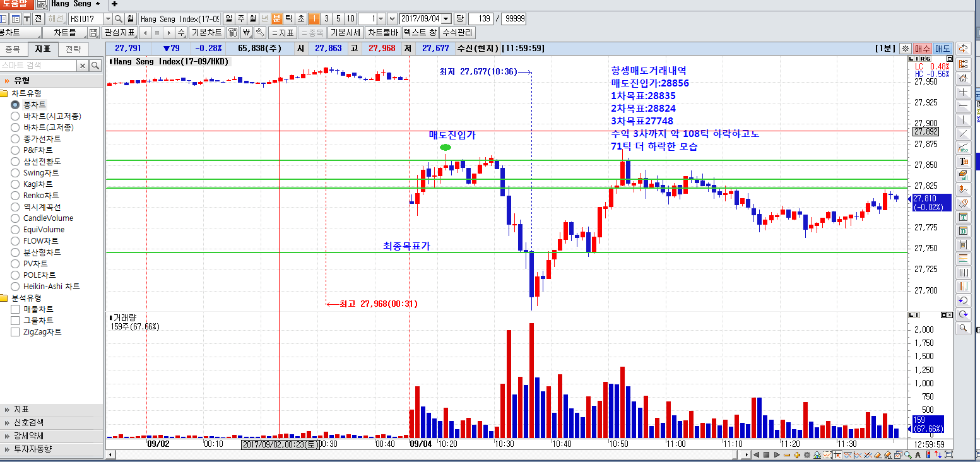980x462 pixels.
Task: Select the Renko차트 radio button
Action: (x=15, y=196)
